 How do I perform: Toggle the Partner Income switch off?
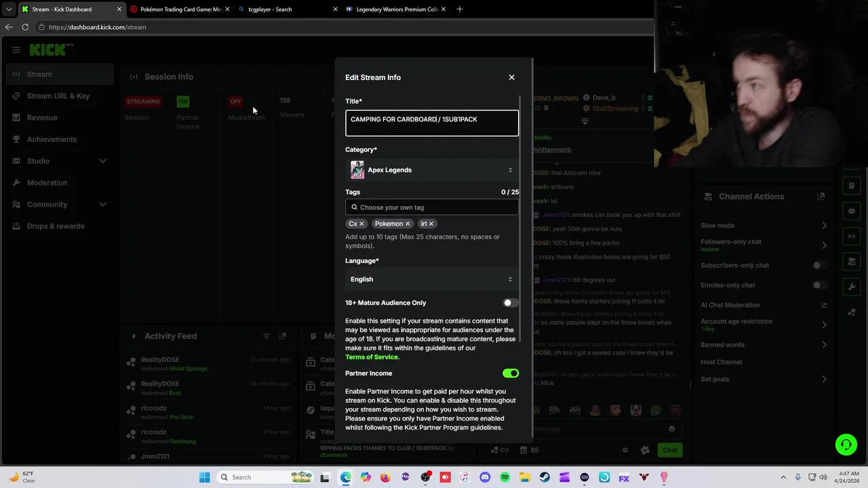coord(511,373)
